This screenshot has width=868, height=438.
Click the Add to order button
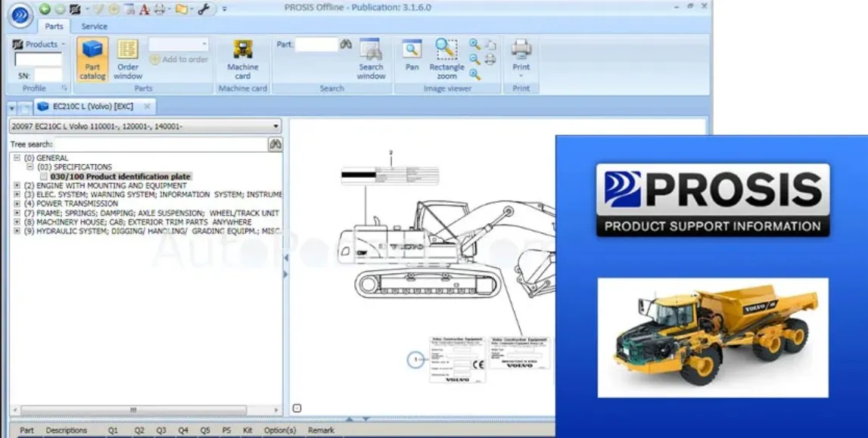(179, 59)
